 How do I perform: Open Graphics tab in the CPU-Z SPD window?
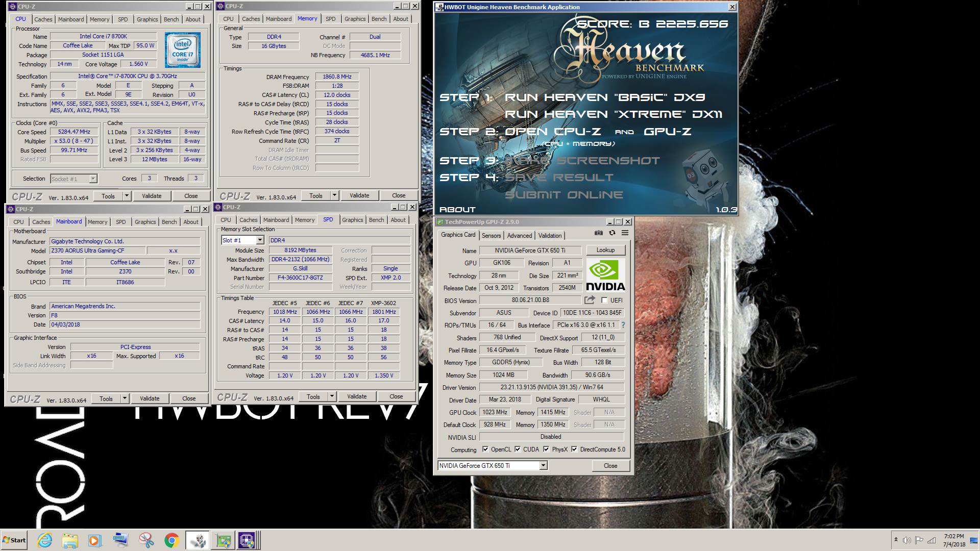[352, 220]
